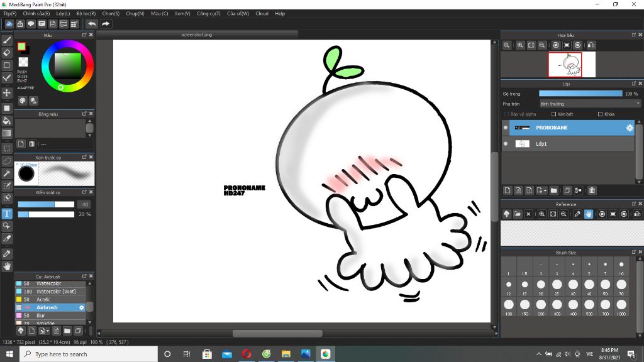
Task: Click the Redo arrow in toolbar
Action: coord(106,24)
